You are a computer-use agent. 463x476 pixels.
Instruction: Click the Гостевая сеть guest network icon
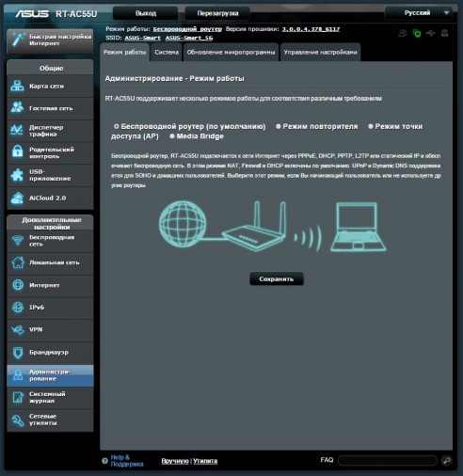point(17,108)
